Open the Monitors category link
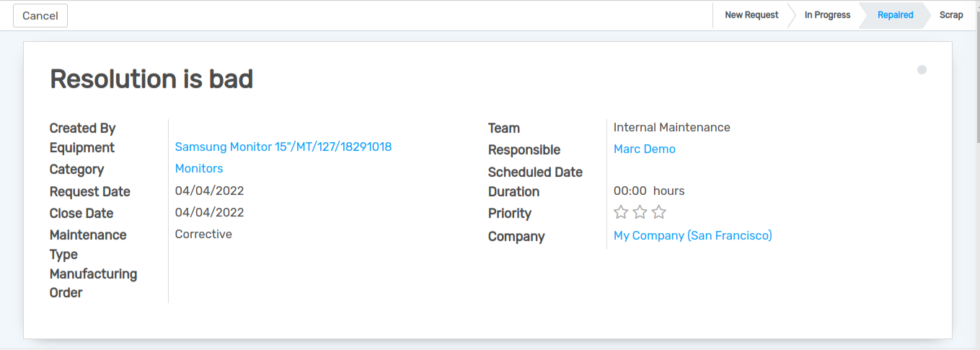Image resolution: width=980 pixels, height=350 pixels. tap(199, 169)
